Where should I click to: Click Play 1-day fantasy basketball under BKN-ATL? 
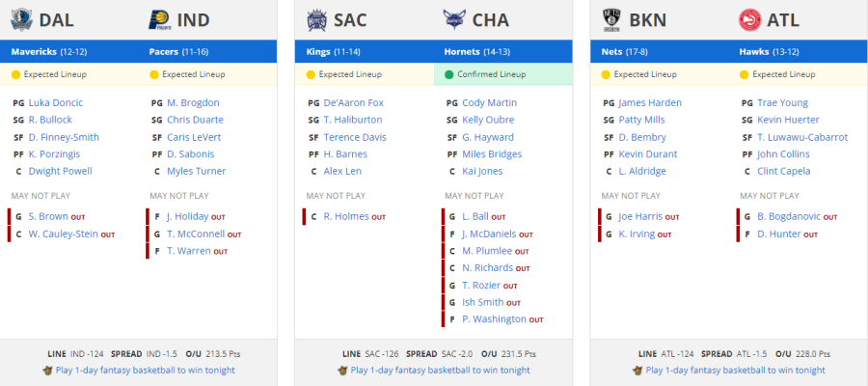[x=735, y=370]
